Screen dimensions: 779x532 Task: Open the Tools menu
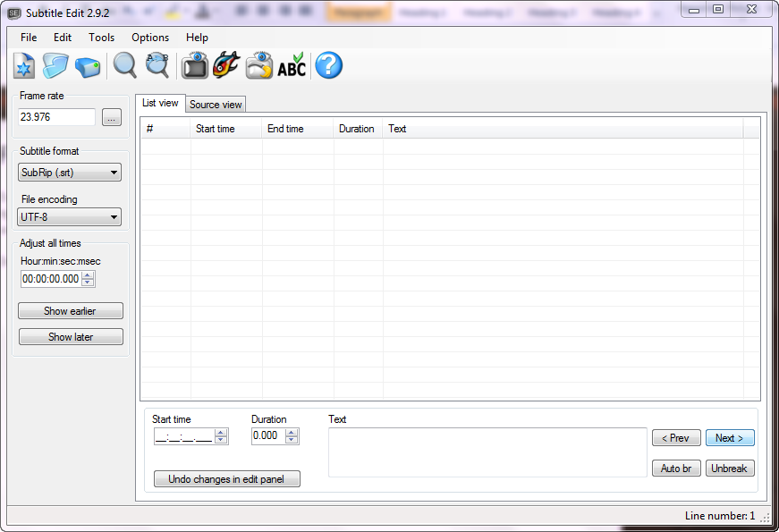click(101, 38)
